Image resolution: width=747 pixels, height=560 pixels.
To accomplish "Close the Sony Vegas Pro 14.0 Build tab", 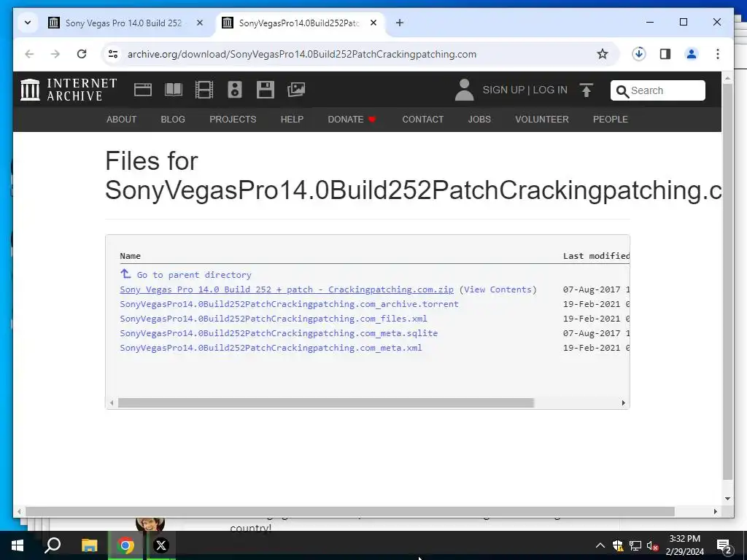I will pos(200,23).
